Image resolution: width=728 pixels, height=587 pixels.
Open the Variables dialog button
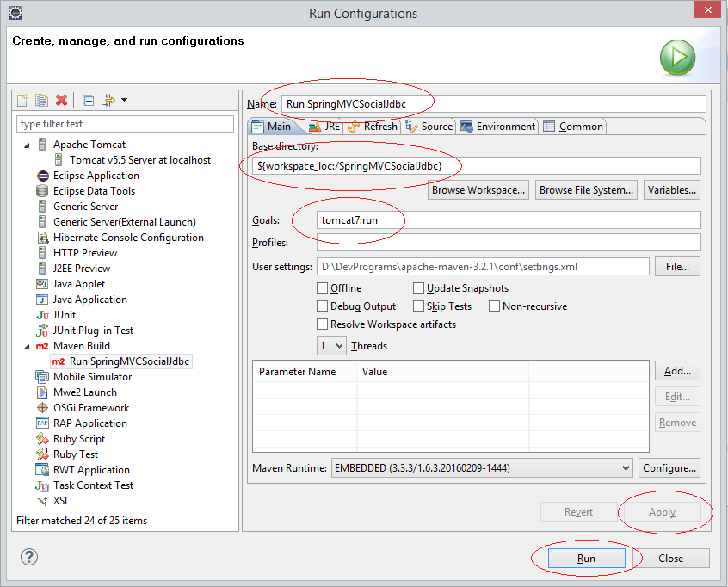(672, 190)
